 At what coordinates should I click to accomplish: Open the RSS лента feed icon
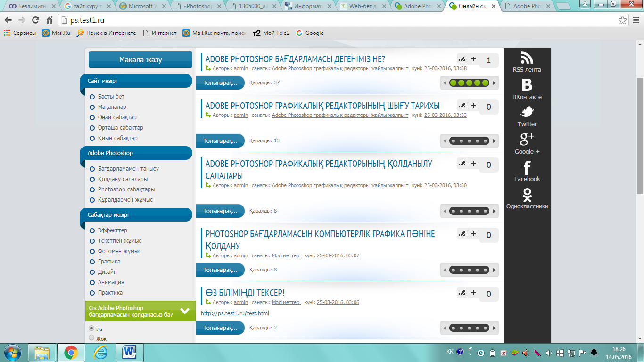[x=527, y=58]
